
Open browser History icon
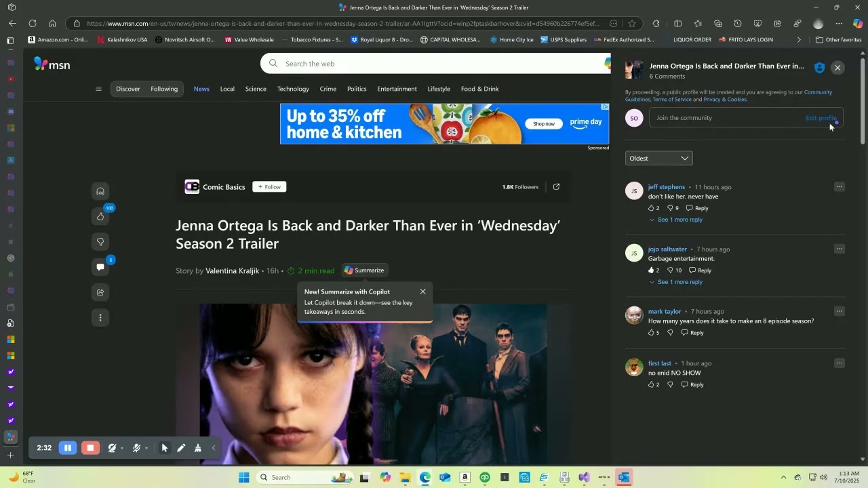[738, 24]
